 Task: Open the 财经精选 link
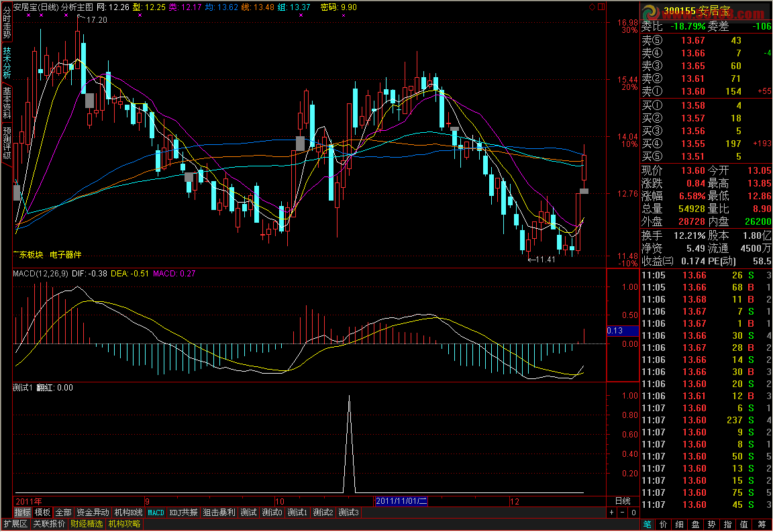click(x=87, y=524)
